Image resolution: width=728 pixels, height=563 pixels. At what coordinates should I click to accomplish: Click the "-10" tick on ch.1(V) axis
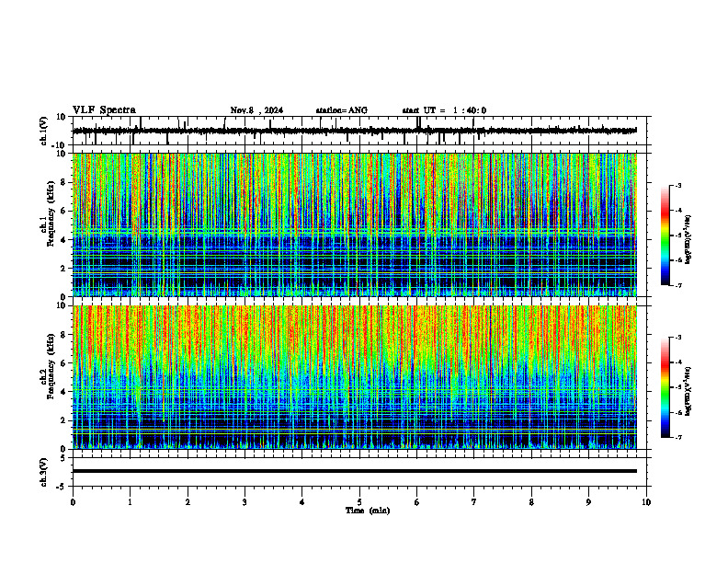coord(60,144)
